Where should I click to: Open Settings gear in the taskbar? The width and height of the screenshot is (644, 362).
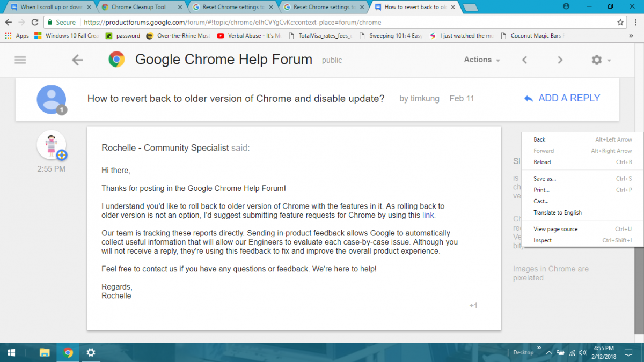(x=91, y=352)
